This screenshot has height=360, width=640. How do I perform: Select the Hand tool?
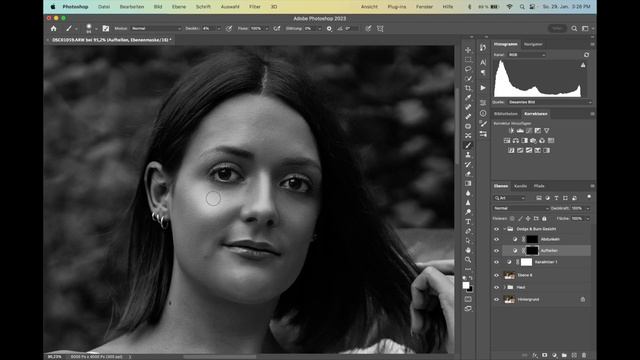[468, 250]
